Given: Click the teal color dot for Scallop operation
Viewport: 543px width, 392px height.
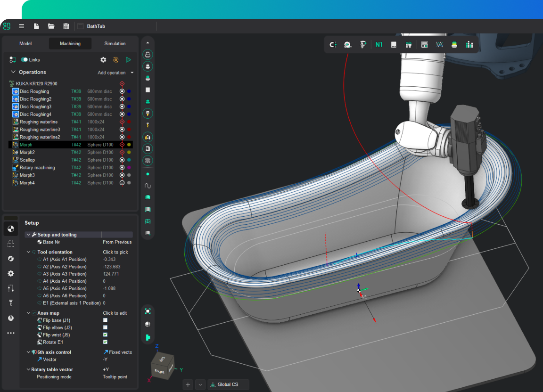Looking at the screenshot, I should coord(129,160).
